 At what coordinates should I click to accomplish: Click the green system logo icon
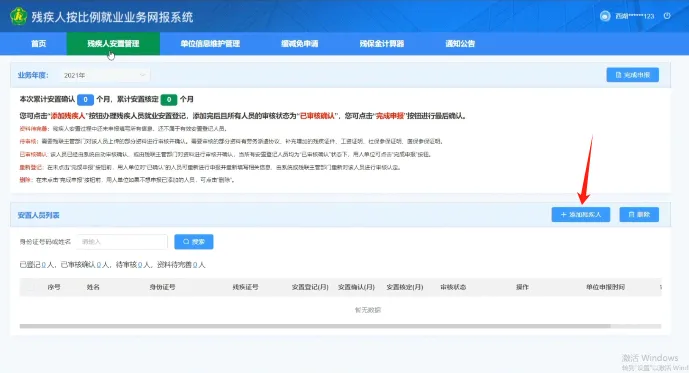click(x=18, y=16)
